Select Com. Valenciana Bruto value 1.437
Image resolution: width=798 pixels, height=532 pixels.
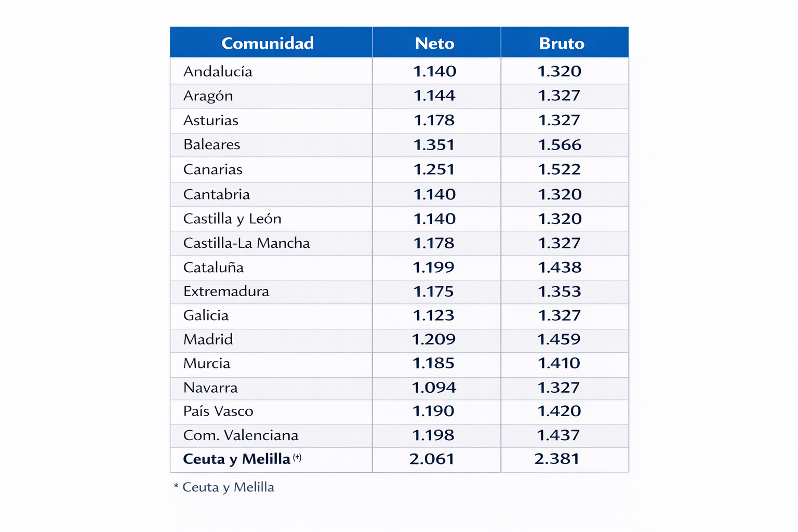pyautogui.click(x=558, y=435)
